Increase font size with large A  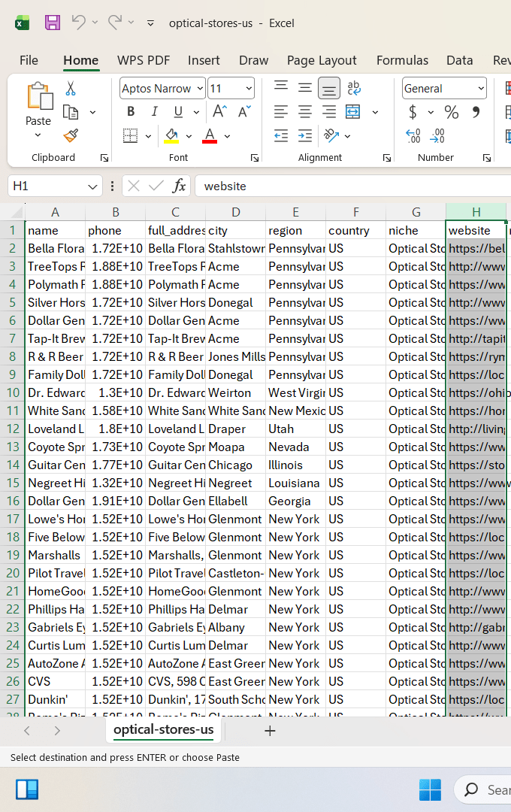[x=219, y=111]
